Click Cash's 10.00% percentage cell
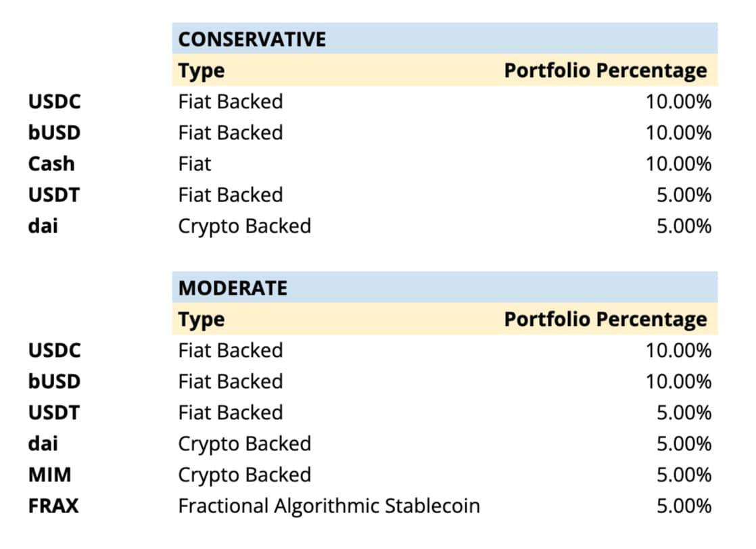The image size is (756, 549). point(679,164)
